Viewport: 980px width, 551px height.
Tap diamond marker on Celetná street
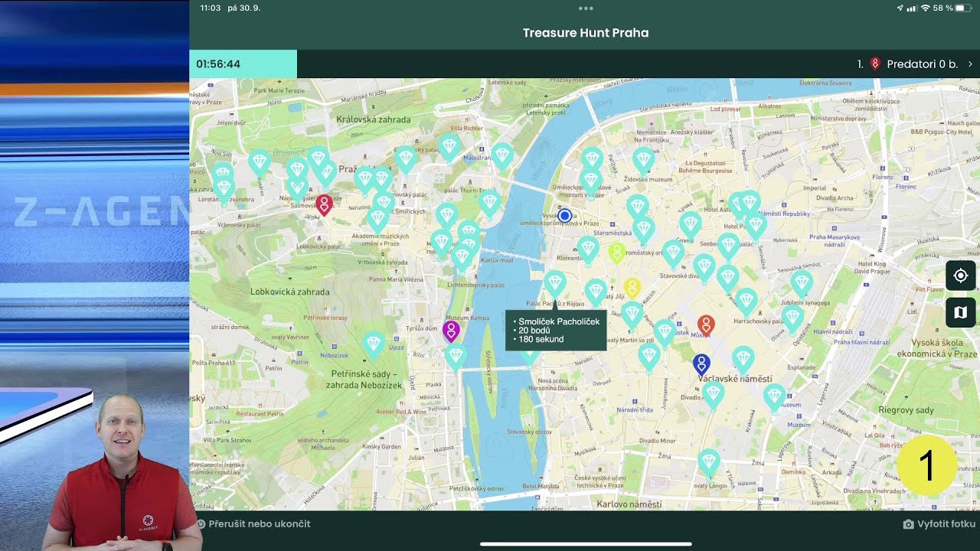tap(691, 225)
